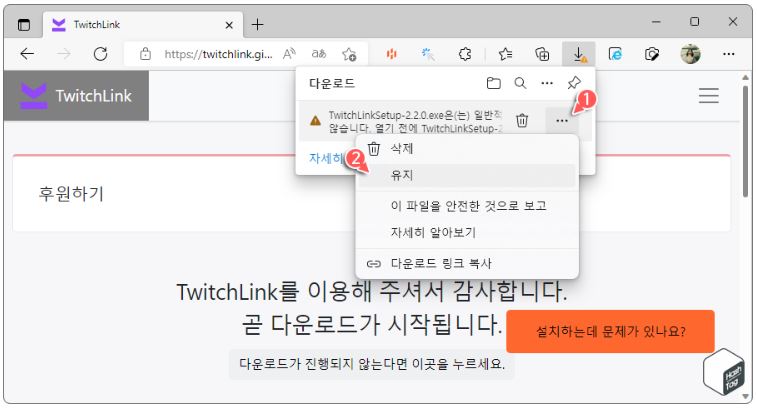This screenshot has width=757, height=409.
Task: Select the TwitchLink browser tab
Action: pos(143,25)
